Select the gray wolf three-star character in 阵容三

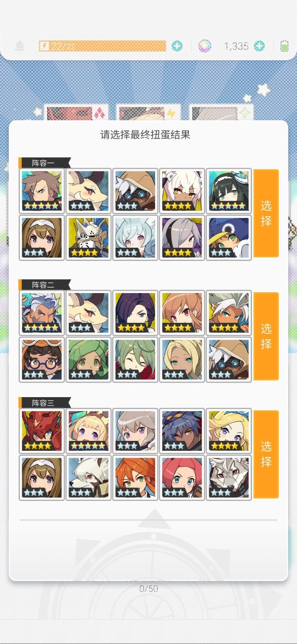coord(229,478)
